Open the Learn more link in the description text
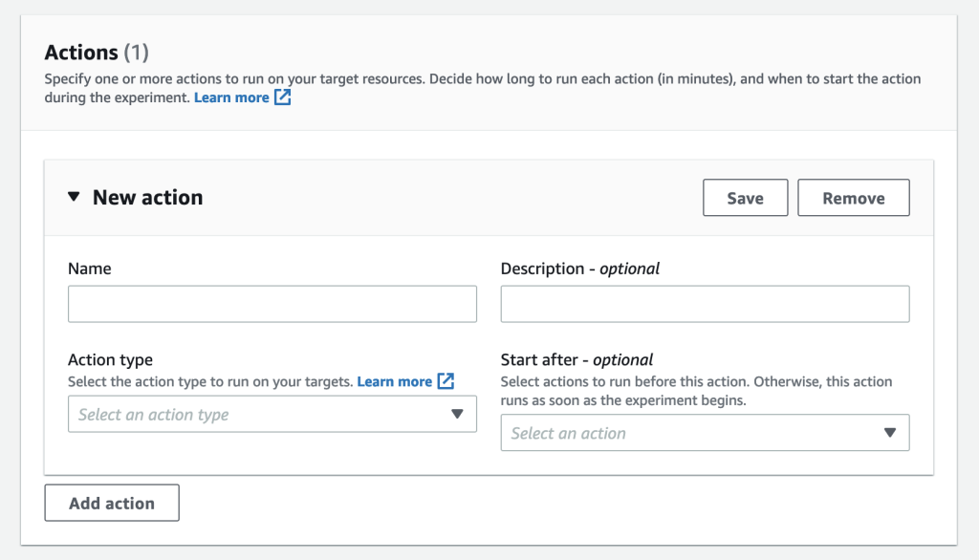The image size is (979, 560). tap(232, 97)
